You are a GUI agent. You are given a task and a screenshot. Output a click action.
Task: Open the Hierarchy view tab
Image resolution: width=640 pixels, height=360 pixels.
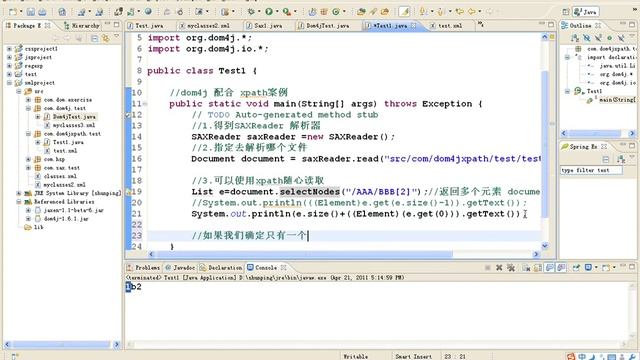pos(82,25)
